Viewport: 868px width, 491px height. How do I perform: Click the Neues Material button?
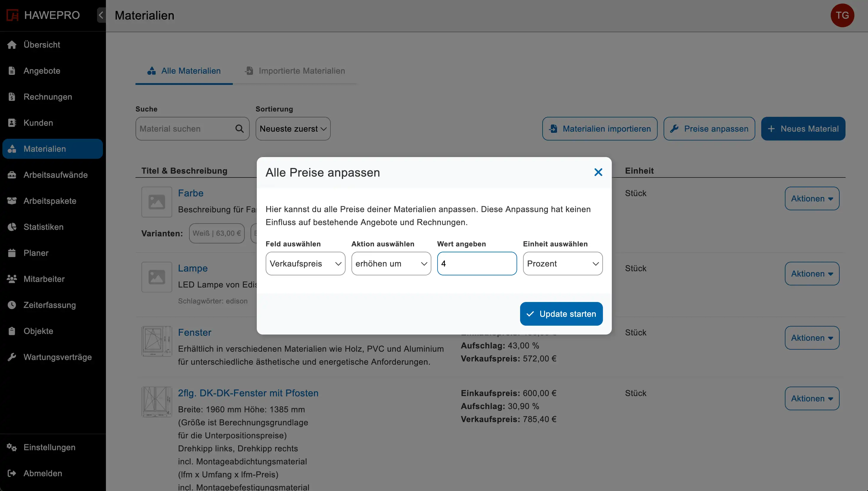point(803,129)
